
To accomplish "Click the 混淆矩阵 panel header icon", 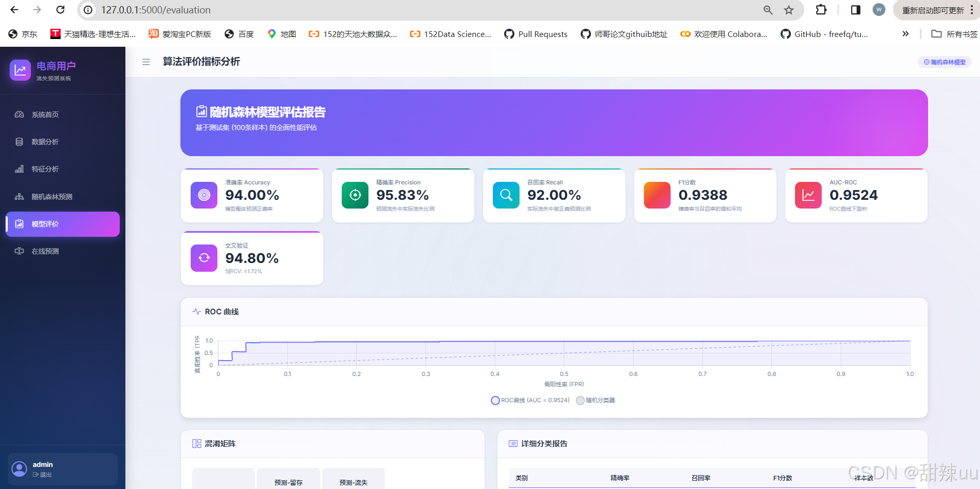I will click(197, 443).
